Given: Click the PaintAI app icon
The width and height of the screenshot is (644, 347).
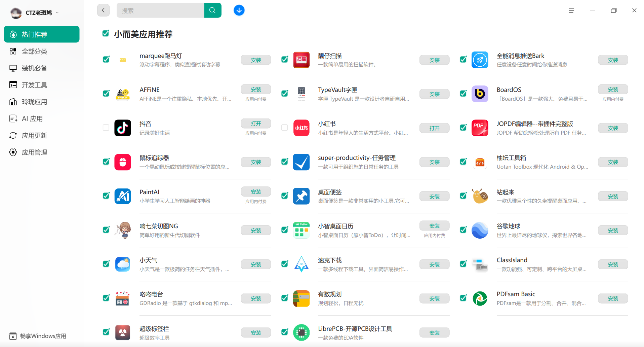Looking at the screenshot, I should click(123, 196).
